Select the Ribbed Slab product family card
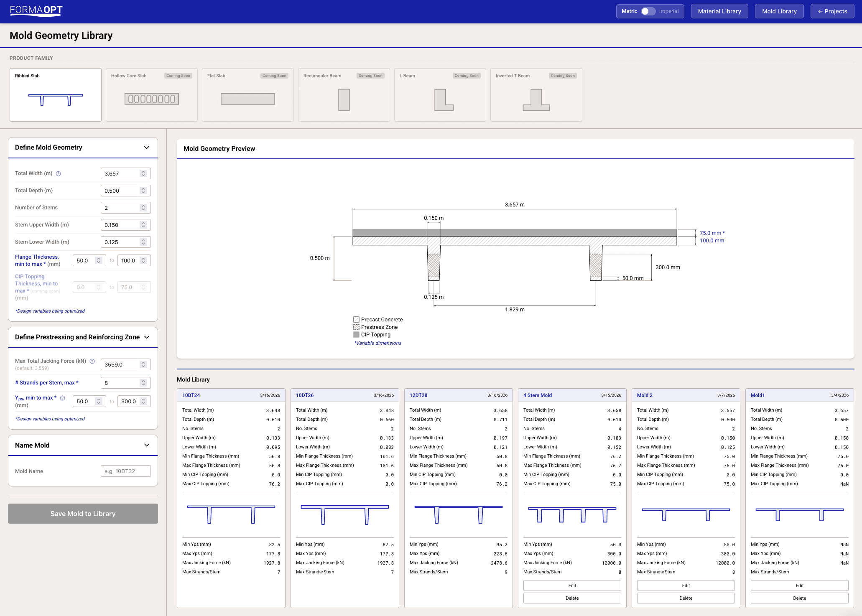The height and width of the screenshot is (616, 862). click(56, 95)
